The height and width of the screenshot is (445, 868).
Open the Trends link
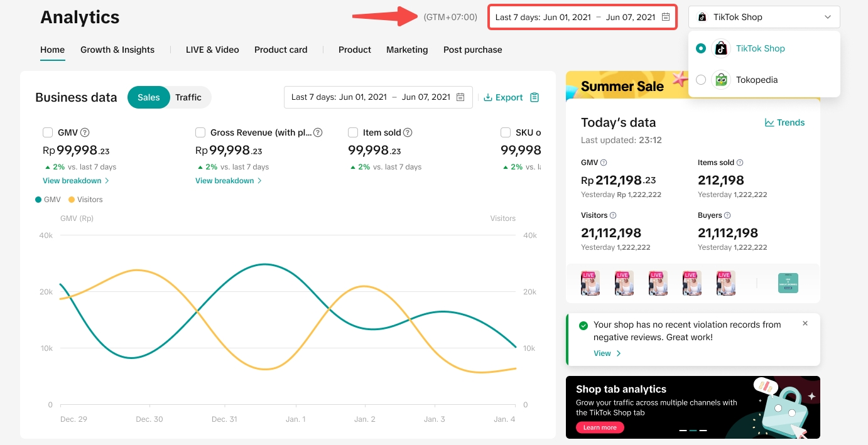tap(784, 122)
